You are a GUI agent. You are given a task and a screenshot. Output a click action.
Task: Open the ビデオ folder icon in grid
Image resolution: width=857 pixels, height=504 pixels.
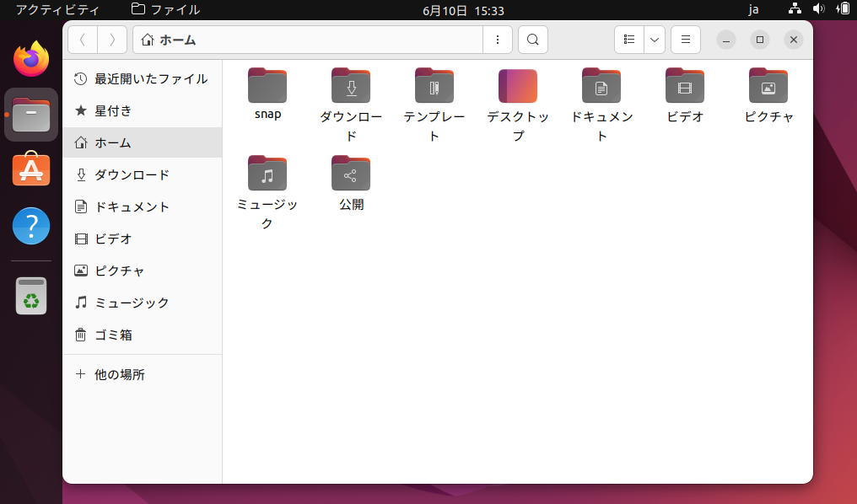(685, 86)
